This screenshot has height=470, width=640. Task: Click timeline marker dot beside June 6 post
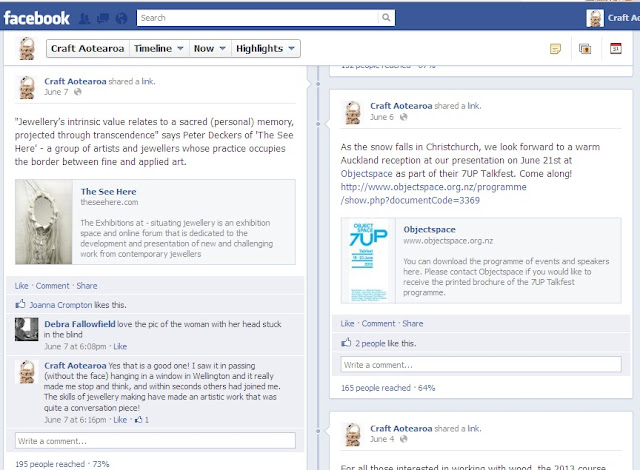point(318,124)
